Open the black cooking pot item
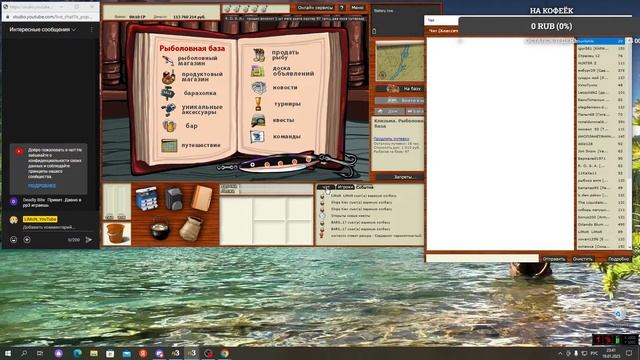640x360 pixels. (160, 230)
